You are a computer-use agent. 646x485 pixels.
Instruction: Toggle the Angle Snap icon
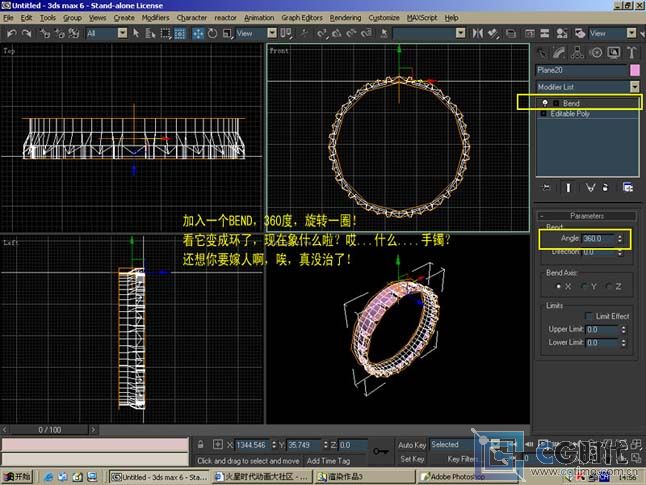coord(336,33)
